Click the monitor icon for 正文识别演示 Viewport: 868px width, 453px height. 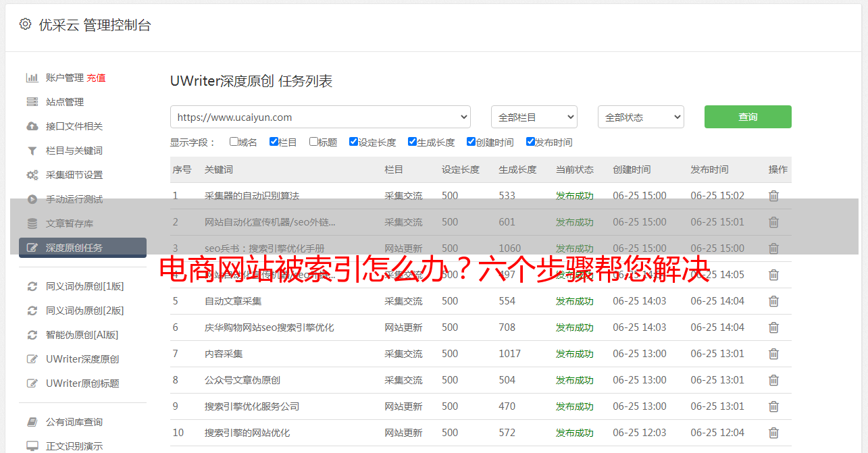click(x=32, y=446)
